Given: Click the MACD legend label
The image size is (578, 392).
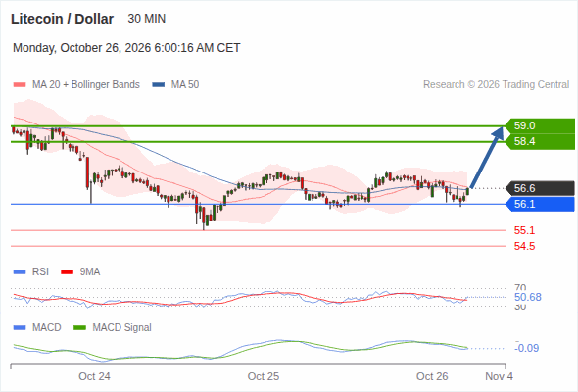Looking at the screenshot, I should coord(46,328).
